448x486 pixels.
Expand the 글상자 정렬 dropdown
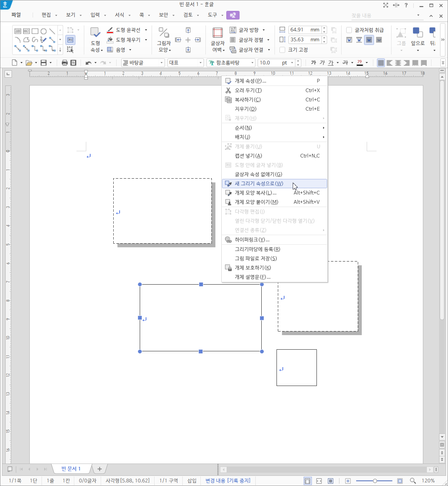pos(268,40)
